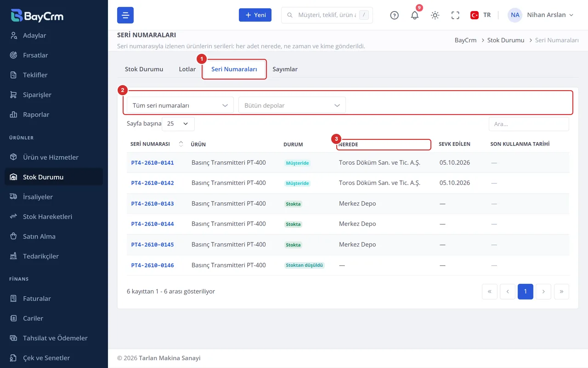Click the Fırsatlar target icon
Image resolution: width=588 pixels, height=368 pixels.
14,55
